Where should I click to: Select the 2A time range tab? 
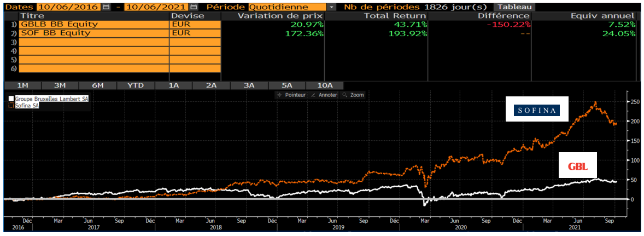coord(211,85)
